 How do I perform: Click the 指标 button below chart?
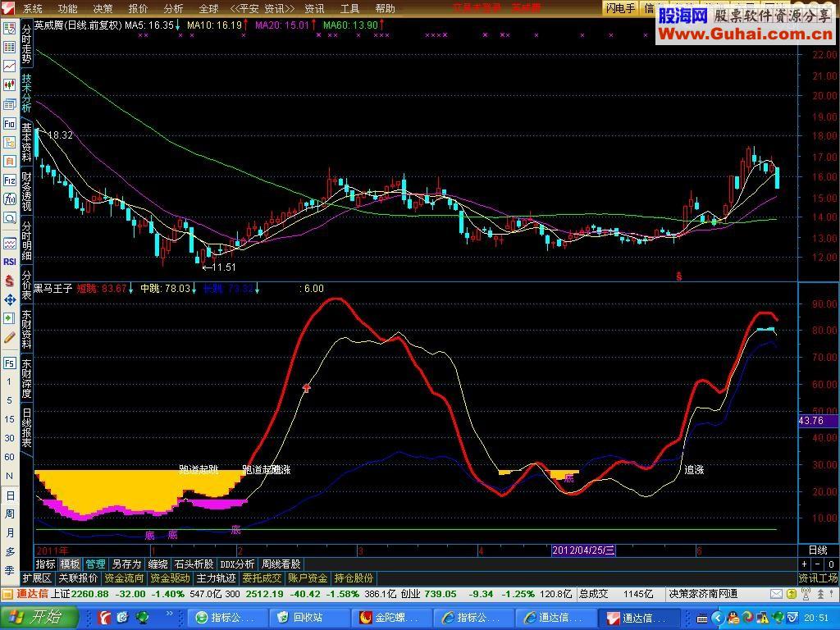(46, 564)
